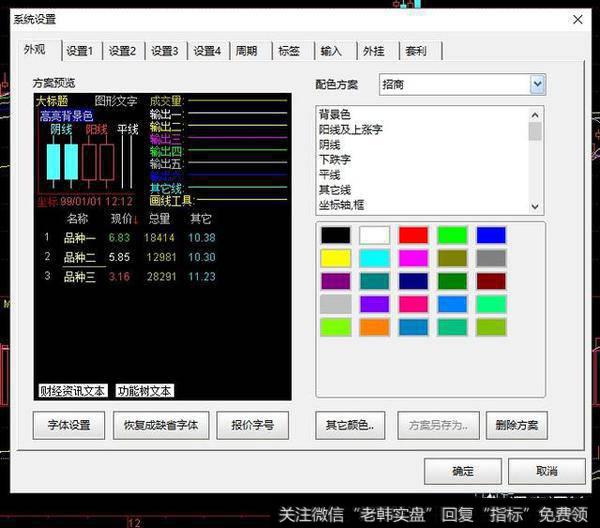Click the 删除方案 button
Screen dimensions: 600x528
point(517,425)
